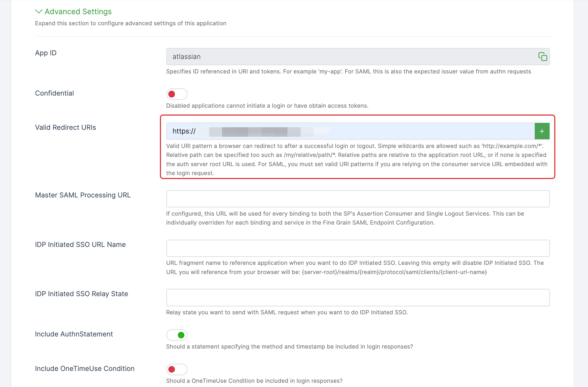The image size is (588, 387).
Task: Click into the Valid Redirect URIs field
Action: 350,131
